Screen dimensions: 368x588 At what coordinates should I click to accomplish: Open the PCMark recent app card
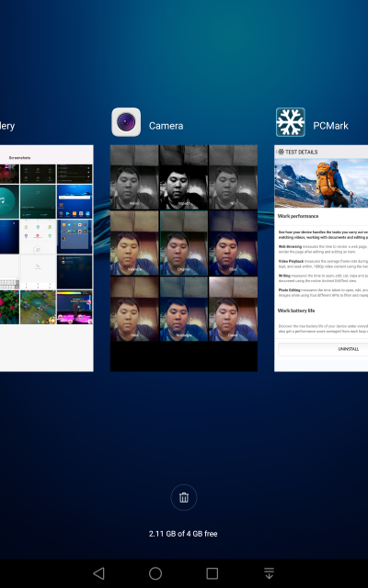[321, 258]
